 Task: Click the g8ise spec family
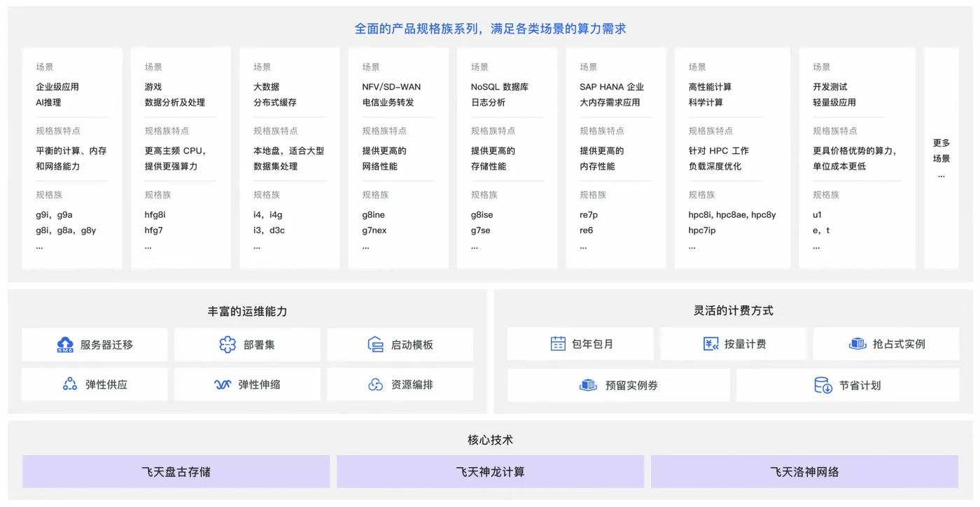coord(482,215)
